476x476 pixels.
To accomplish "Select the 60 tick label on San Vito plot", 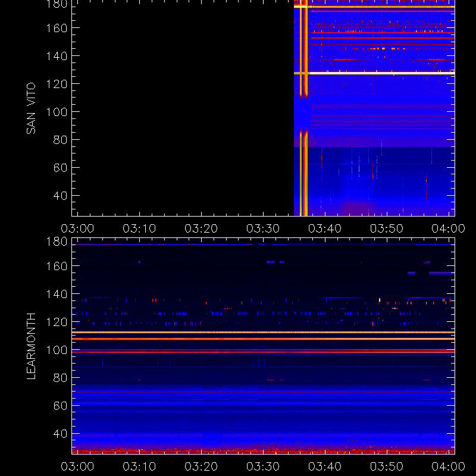I will [x=60, y=168].
